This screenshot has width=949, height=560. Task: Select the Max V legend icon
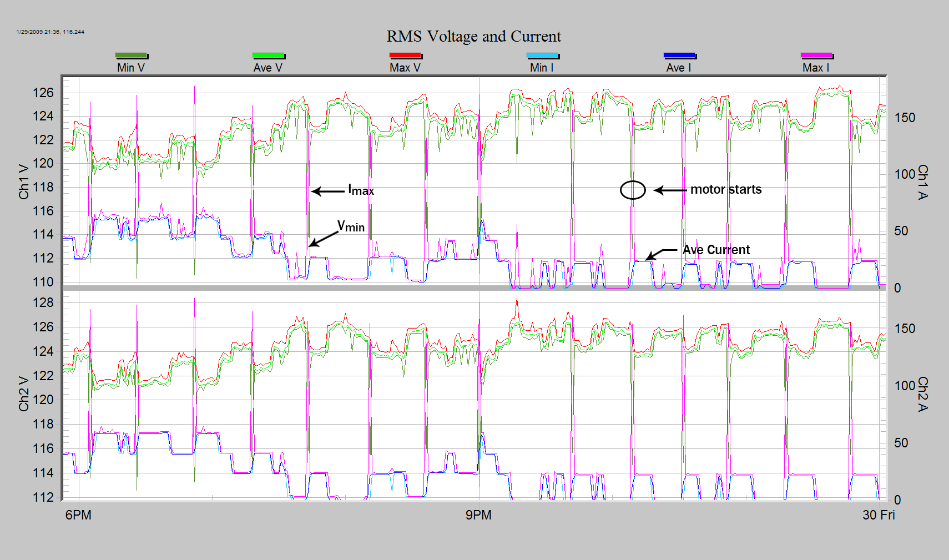coord(406,56)
